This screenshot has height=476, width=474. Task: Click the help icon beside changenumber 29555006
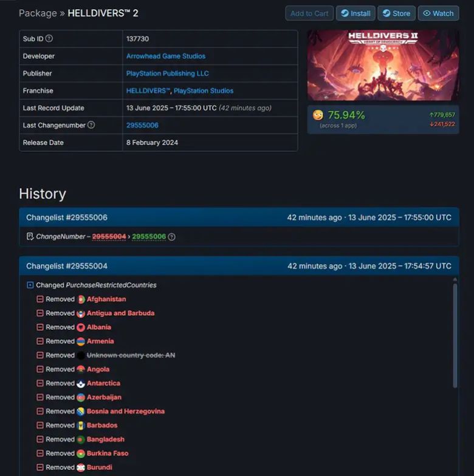pyautogui.click(x=171, y=237)
